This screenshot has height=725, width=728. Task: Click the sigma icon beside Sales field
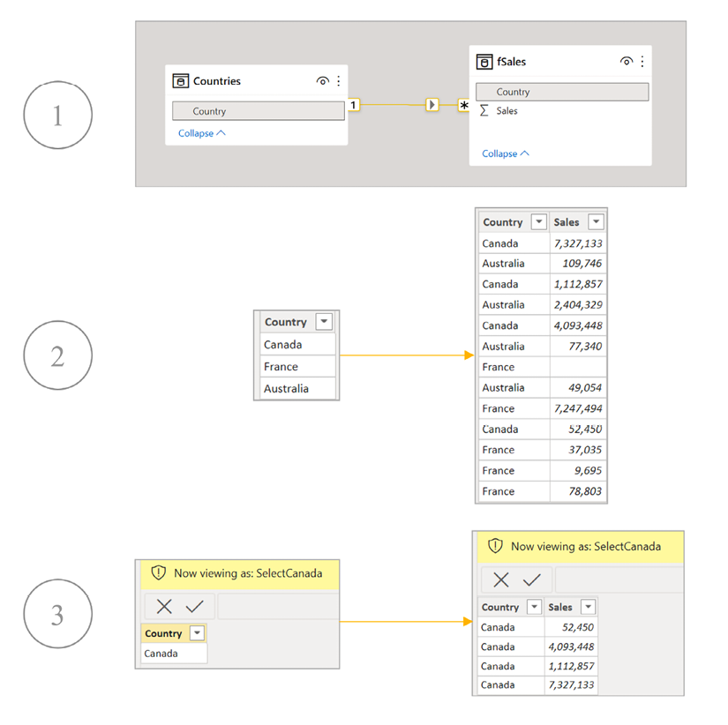[484, 110]
